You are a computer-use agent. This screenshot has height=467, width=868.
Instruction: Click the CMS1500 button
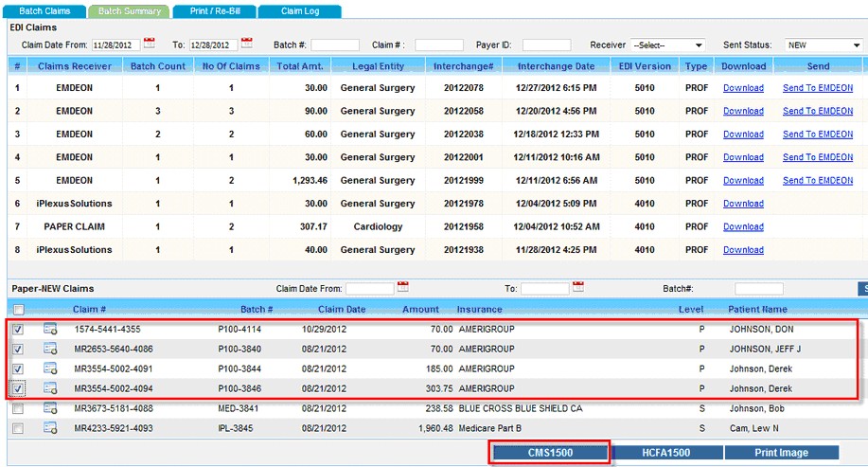548,453
